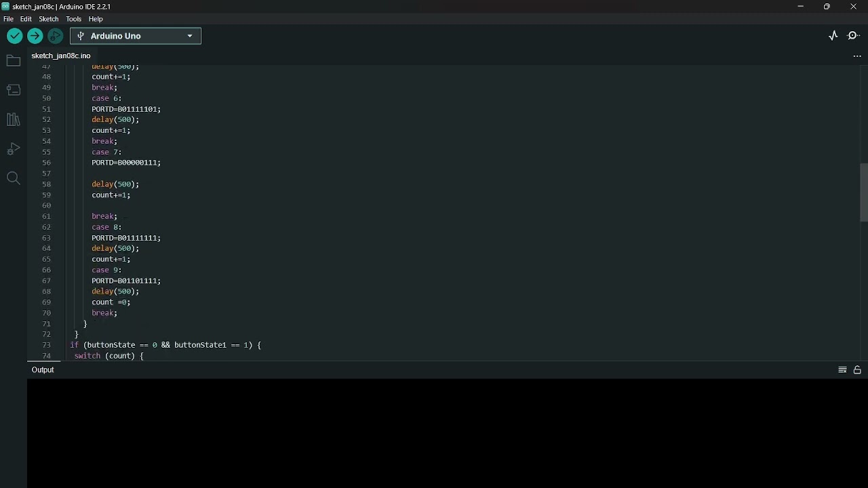Open the Serial Monitor icon
Image resolution: width=868 pixels, height=488 pixels.
click(x=854, y=36)
